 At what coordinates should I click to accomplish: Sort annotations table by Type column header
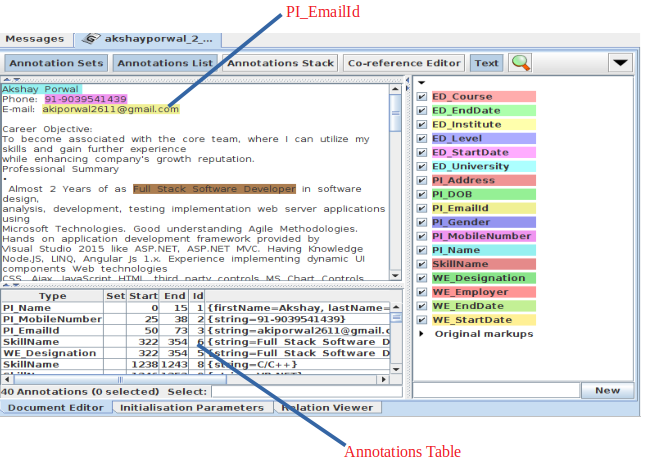coord(52,296)
